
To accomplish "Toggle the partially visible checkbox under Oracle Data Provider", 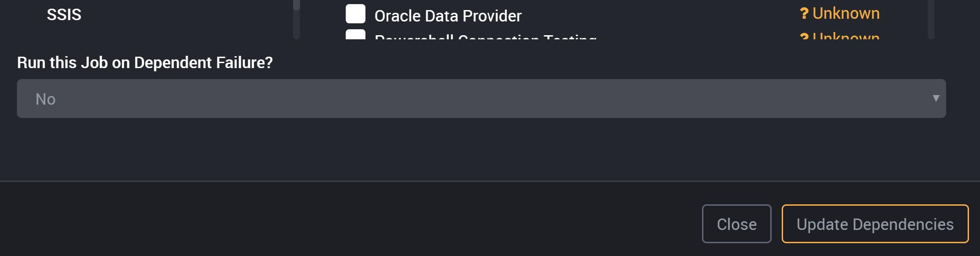I will (355, 34).
